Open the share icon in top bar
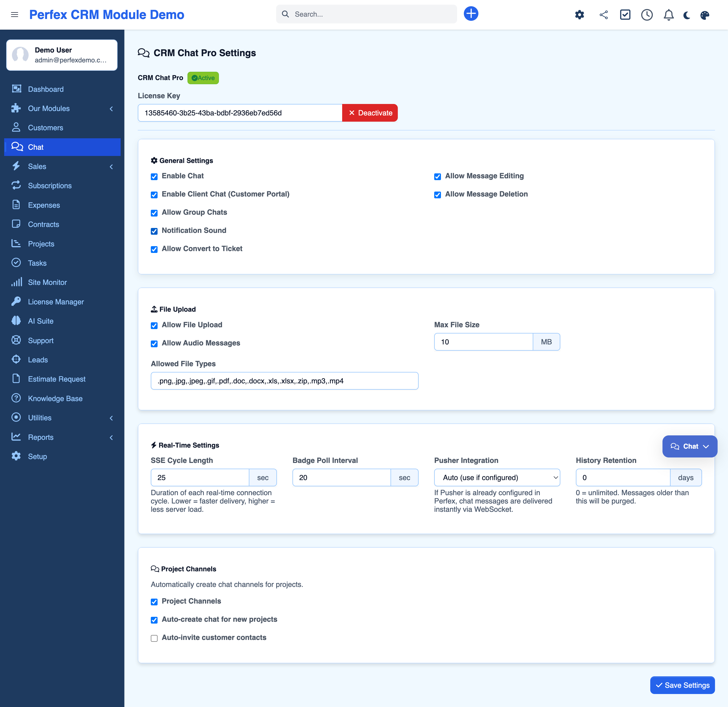 click(603, 15)
